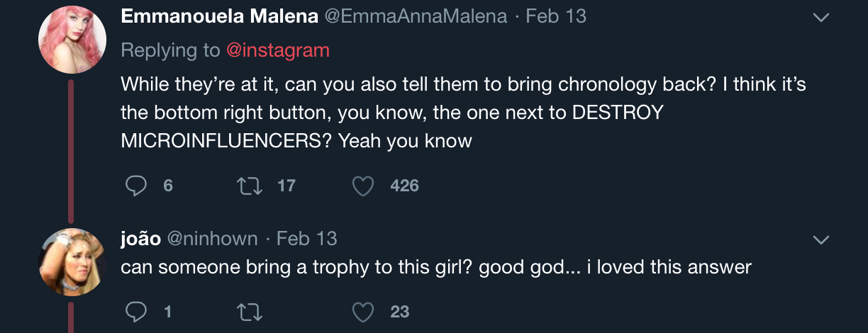868x333 pixels.
Task: Retweet joão's trophy tweet
Action: 248,311
